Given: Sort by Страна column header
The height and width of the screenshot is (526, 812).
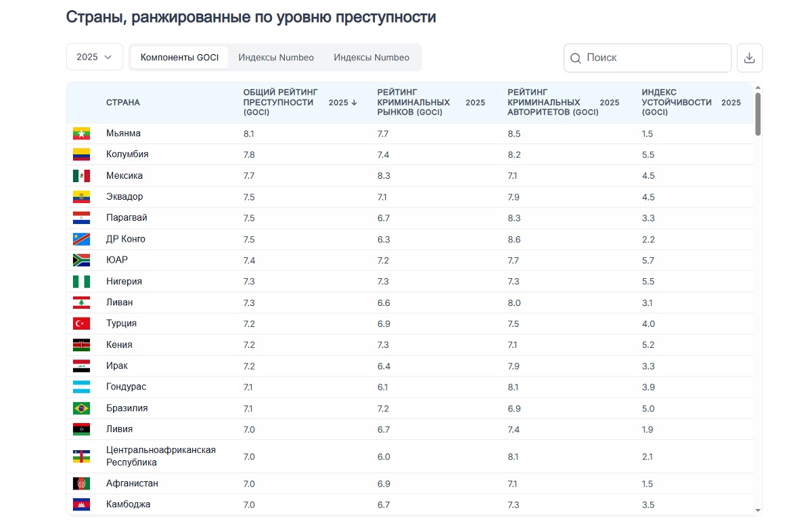Looking at the screenshot, I should (x=123, y=103).
